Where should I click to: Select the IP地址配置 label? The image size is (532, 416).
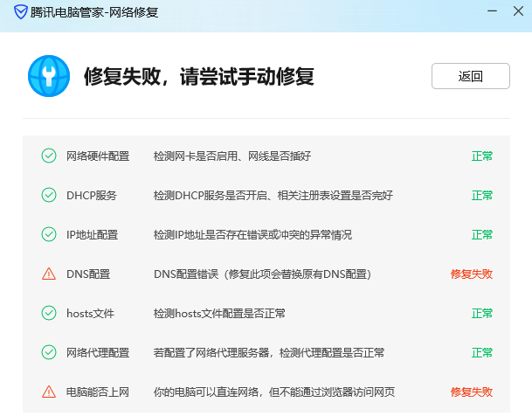92,235
